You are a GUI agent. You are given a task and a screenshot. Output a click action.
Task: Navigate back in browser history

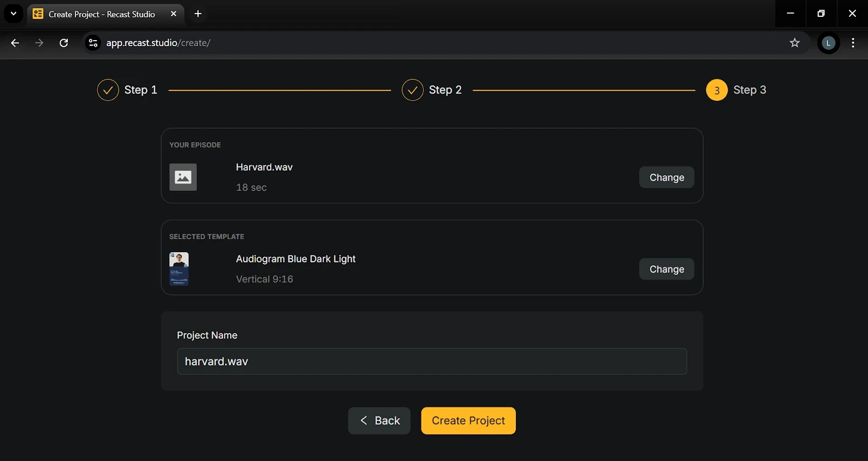click(x=15, y=43)
